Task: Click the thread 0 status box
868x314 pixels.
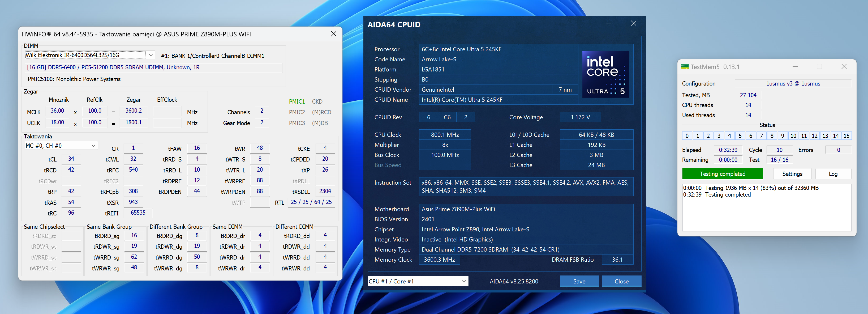Action: pyautogui.click(x=687, y=136)
